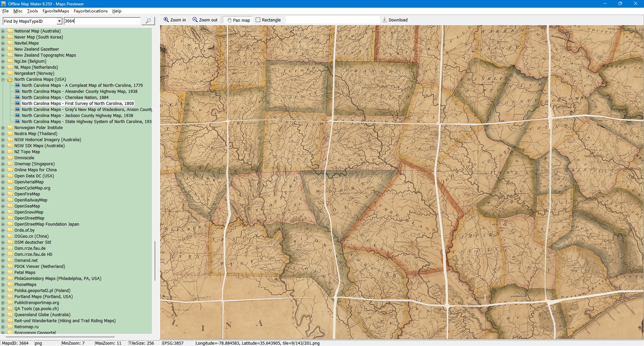Image resolution: width=644 pixels, height=346 pixels.
Task: Select A Compleat Map of North-Carolina, 1770
Action: (82, 85)
